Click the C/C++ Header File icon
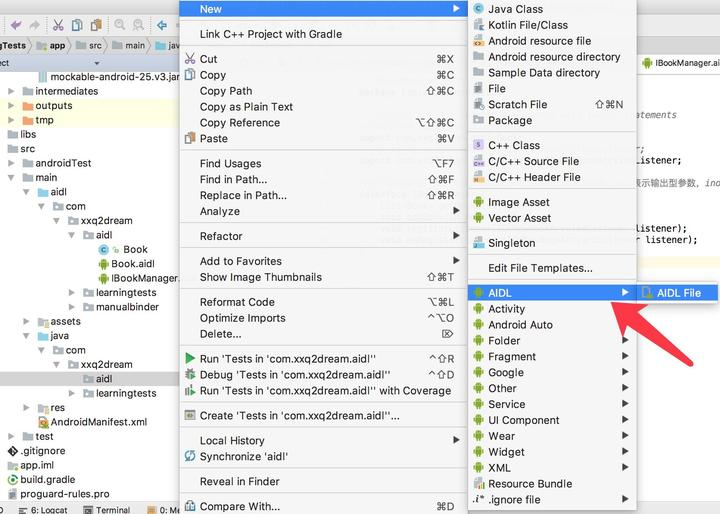 coord(478,177)
